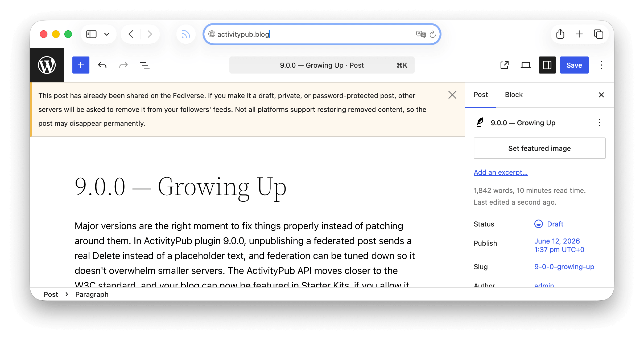
Task: Show Safari tab overview
Action: tap(598, 34)
